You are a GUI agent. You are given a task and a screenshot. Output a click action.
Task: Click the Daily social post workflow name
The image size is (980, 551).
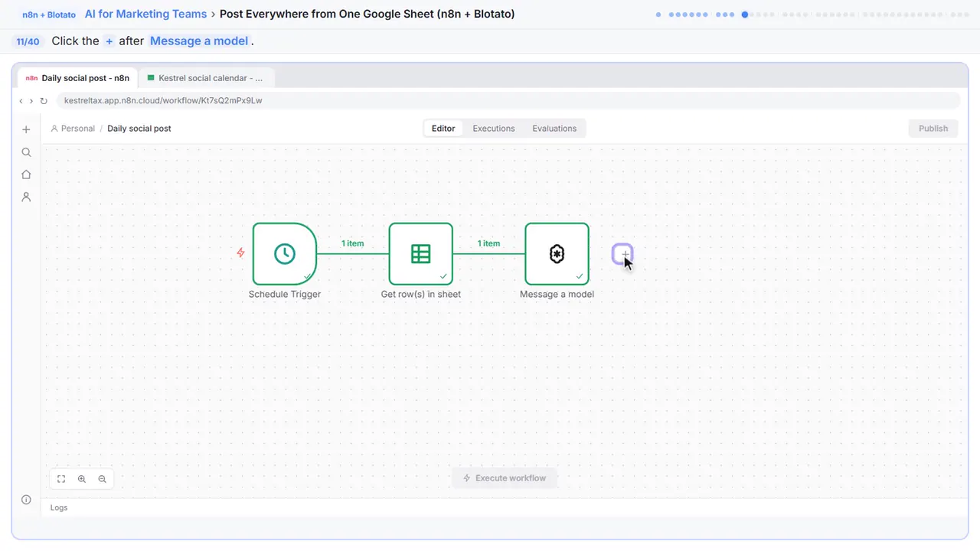(x=139, y=129)
